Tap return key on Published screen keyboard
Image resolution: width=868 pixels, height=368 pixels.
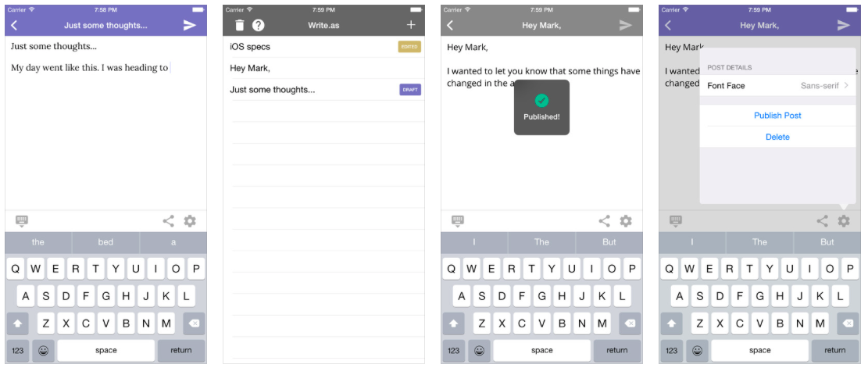click(x=617, y=350)
